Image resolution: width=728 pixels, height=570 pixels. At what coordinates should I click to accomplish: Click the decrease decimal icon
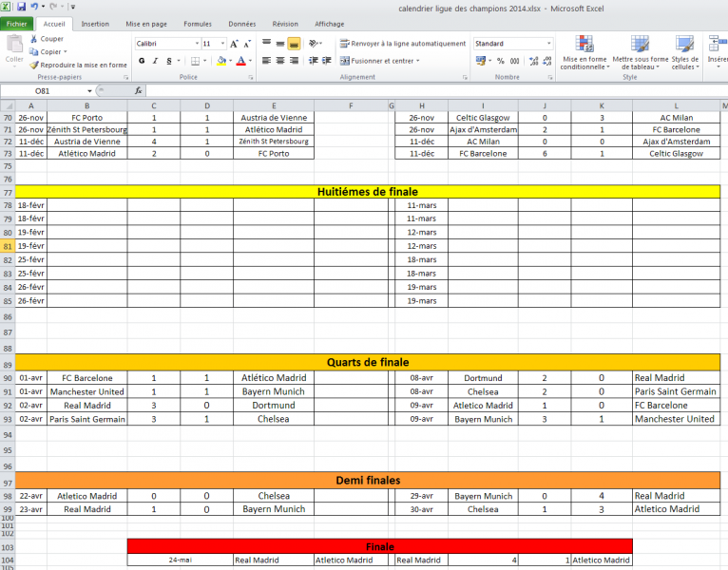click(x=547, y=61)
